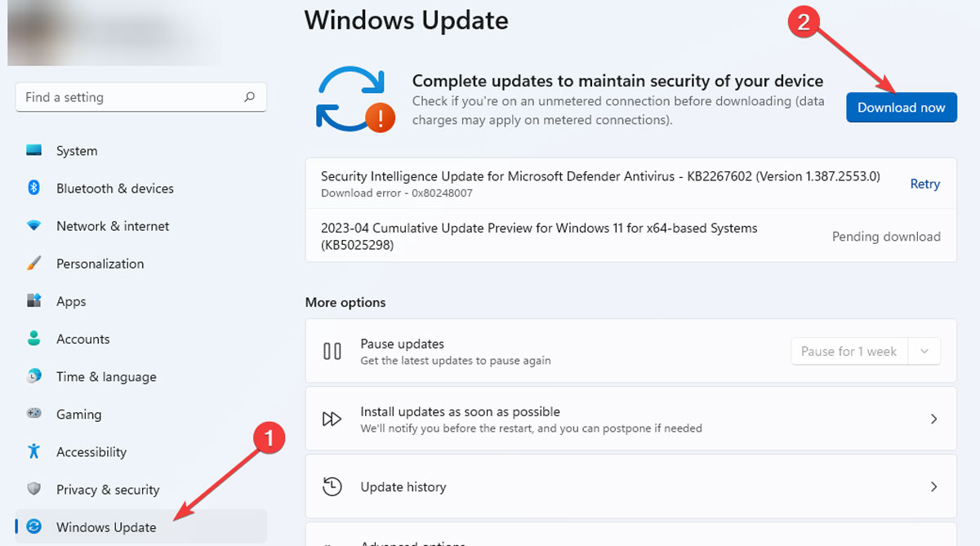Screen dimensions: 980x546
Task: Select the Apps sidebar icon
Action: (34, 301)
